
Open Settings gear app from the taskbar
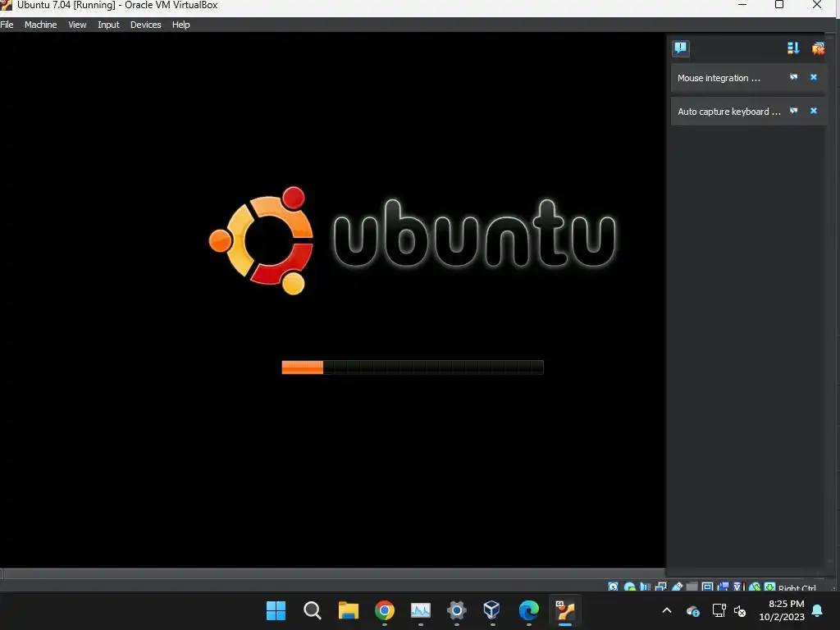click(x=456, y=610)
